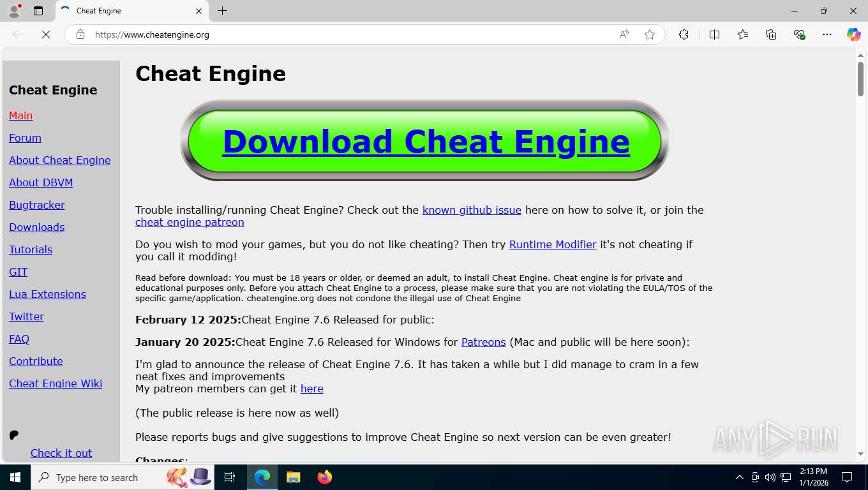Click the Patreon logo icon in sidebar
The image size is (868, 490).
pyautogui.click(x=14, y=435)
